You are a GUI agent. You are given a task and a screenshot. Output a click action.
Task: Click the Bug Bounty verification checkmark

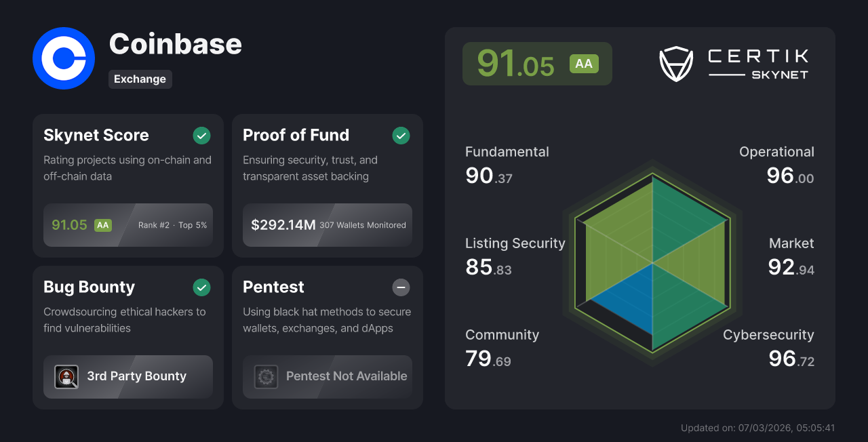pos(201,287)
